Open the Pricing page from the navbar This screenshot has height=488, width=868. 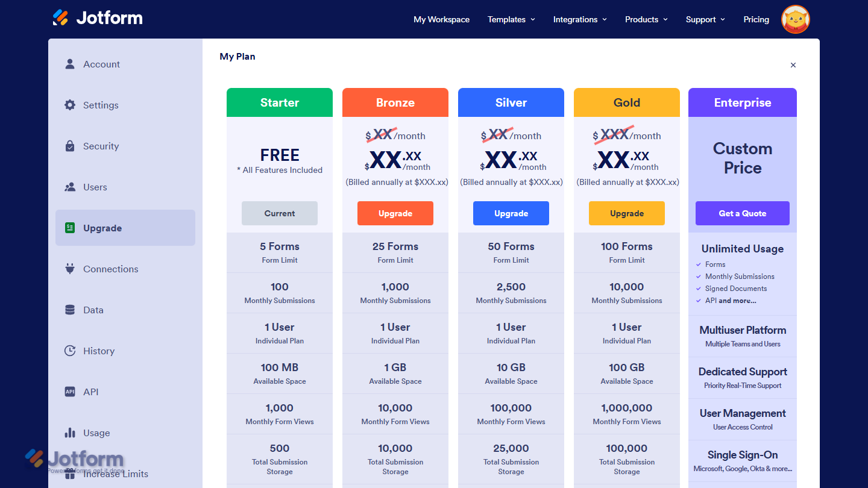click(756, 19)
